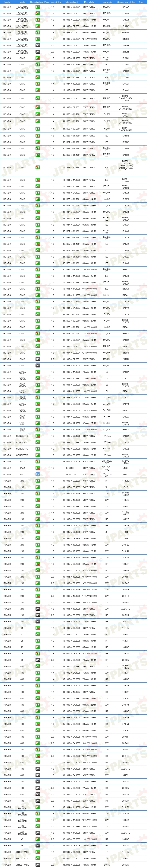This screenshot has width=147, height=868.
Task: Click the Pojemność silnika column header
Action: coord(52,2)
